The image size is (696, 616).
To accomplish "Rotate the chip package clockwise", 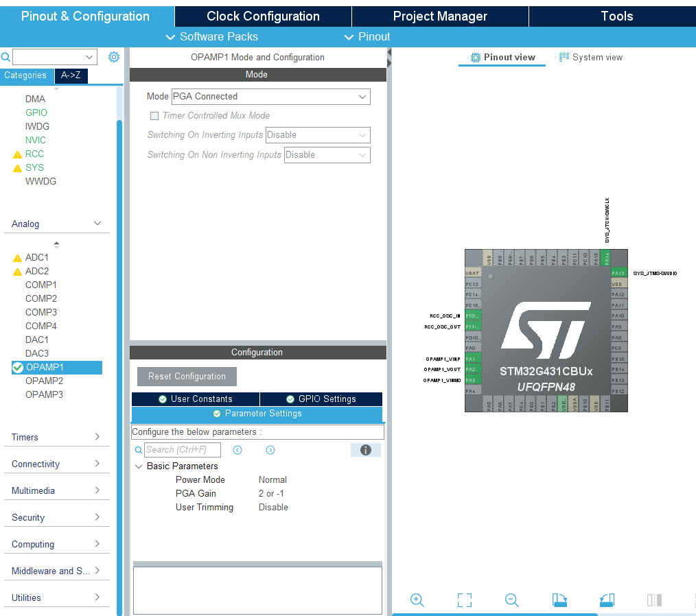I will (559, 600).
